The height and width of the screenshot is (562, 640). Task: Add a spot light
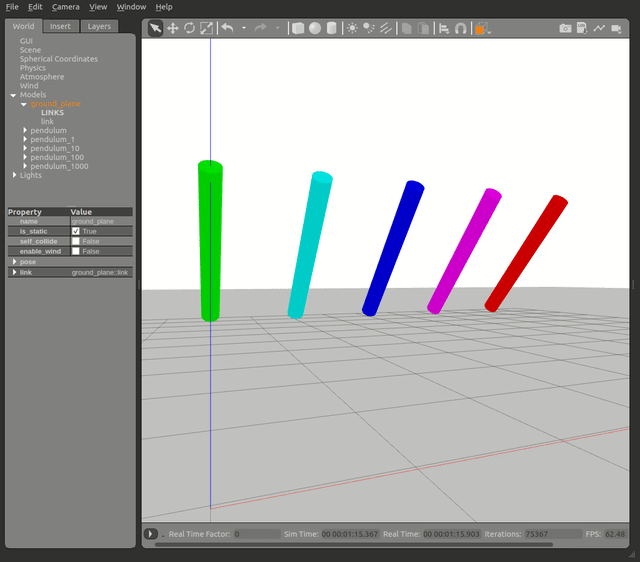pos(369,28)
